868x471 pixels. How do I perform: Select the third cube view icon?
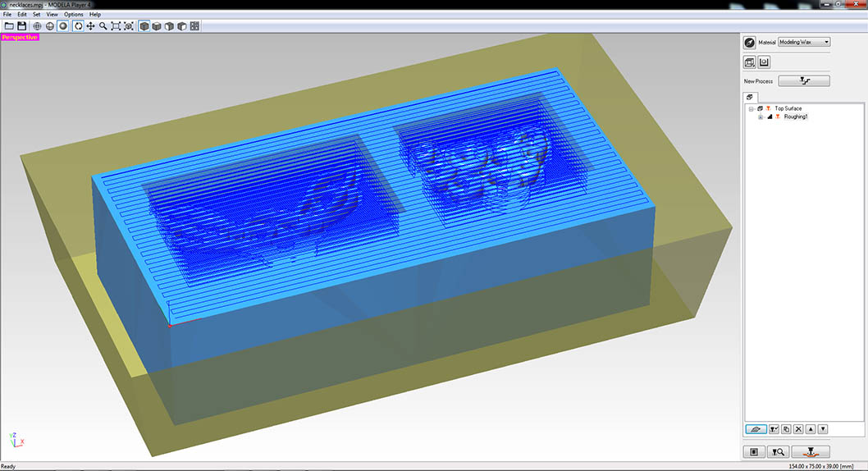click(x=169, y=26)
